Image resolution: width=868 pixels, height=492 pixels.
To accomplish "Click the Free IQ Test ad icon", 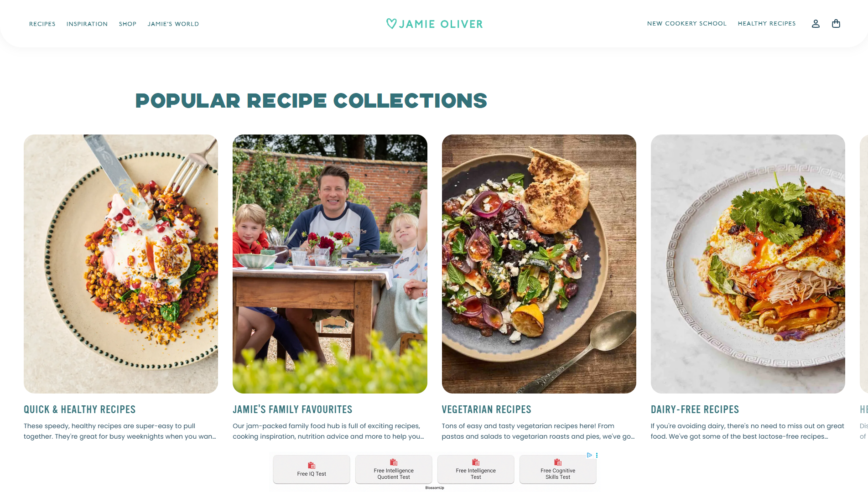I will click(x=312, y=465).
